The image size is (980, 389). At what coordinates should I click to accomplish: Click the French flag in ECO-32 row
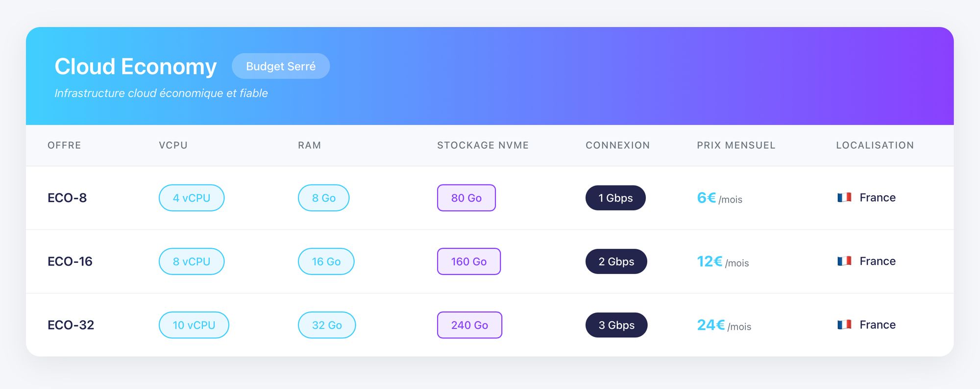pos(844,325)
